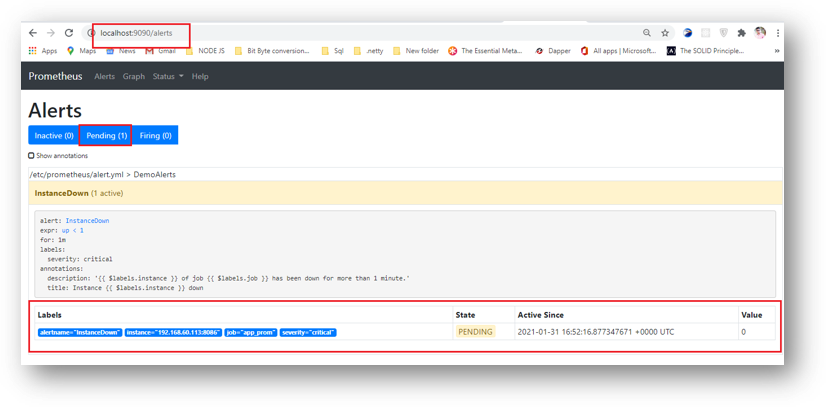Open the All apps Microsoft bookmark
The height and width of the screenshot is (407, 826).
tap(619, 51)
